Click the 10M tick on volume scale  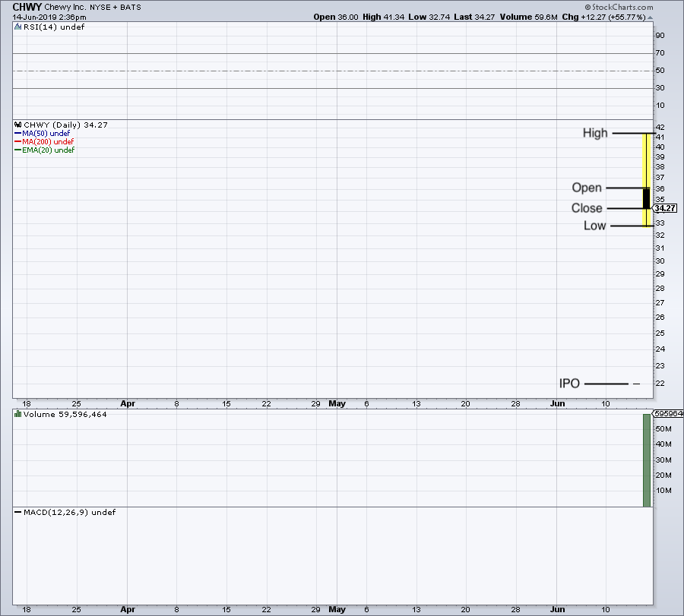click(x=663, y=491)
